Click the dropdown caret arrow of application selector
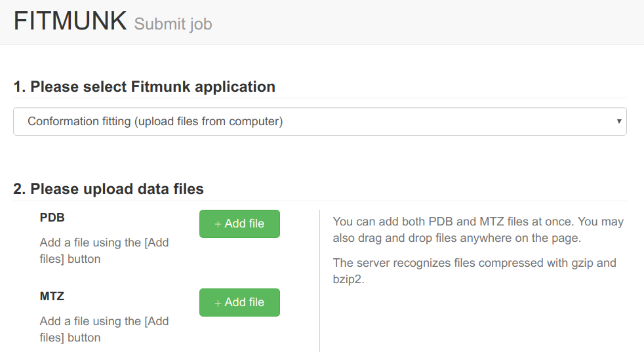 [x=619, y=122]
